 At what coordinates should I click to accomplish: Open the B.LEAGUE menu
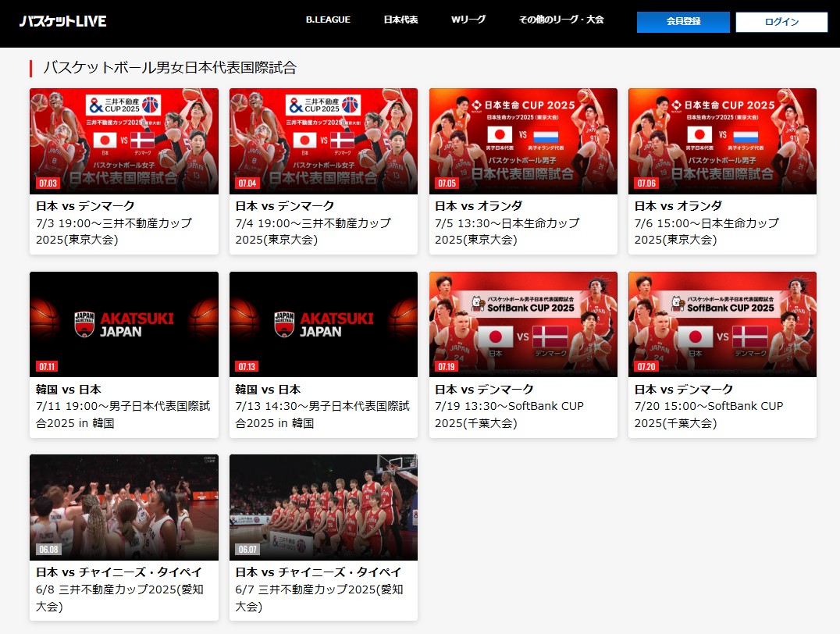pos(328,20)
